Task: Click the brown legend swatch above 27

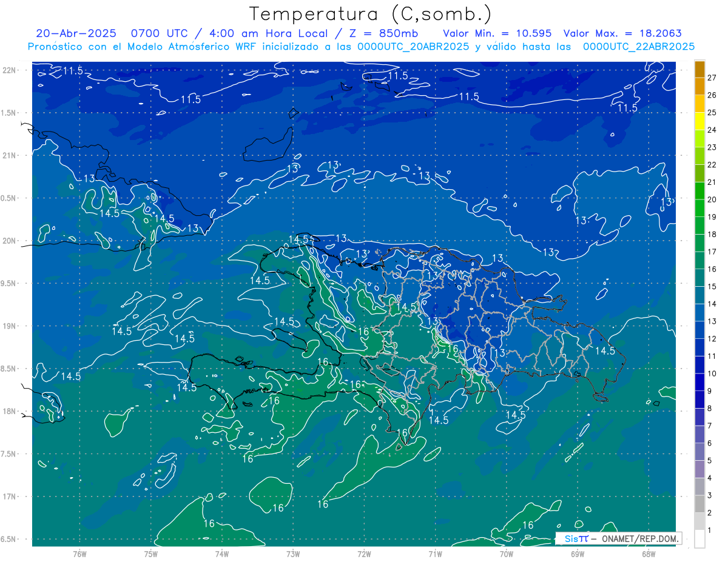Action: click(x=699, y=69)
